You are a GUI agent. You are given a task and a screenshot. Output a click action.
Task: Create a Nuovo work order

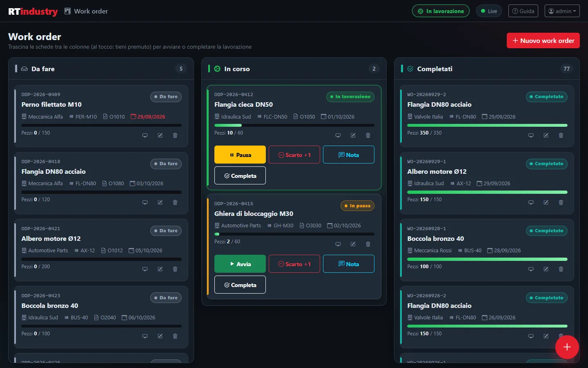pos(543,40)
